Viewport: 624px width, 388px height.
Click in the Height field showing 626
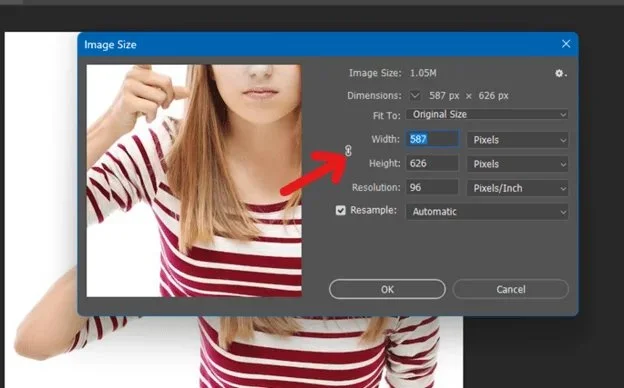point(433,164)
